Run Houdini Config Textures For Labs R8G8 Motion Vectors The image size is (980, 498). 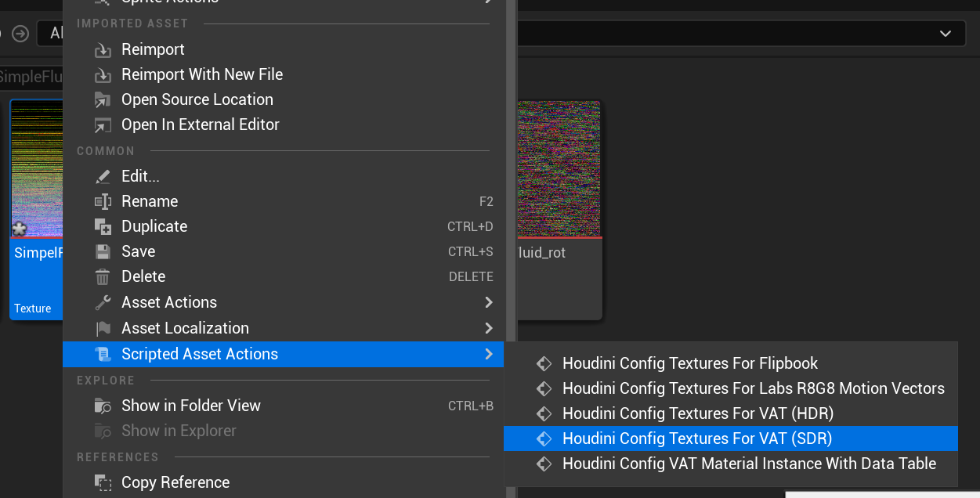[731, 388]
